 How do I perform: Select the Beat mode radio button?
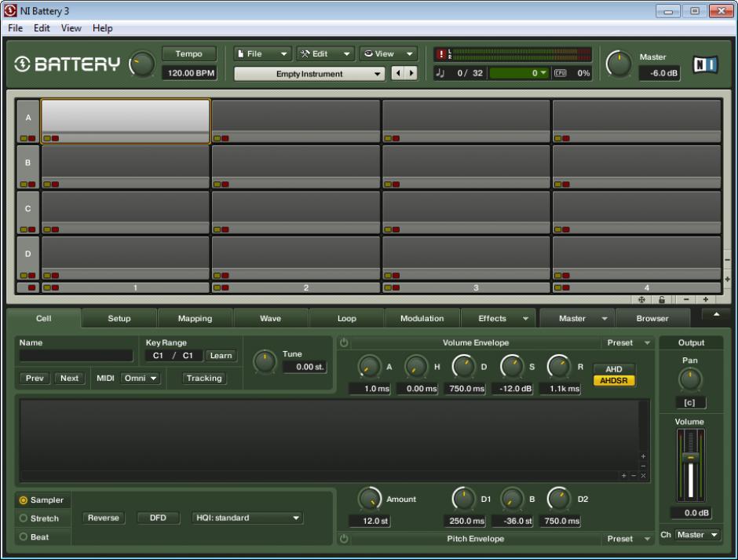point(23,537)
